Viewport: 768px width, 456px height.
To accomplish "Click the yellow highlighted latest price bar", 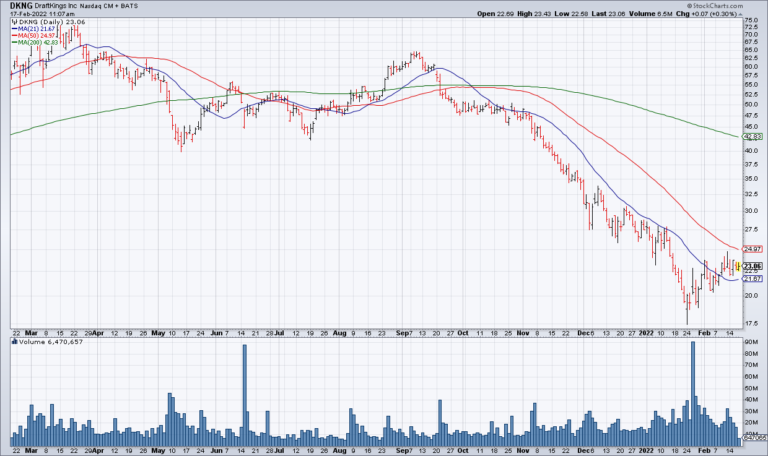I will pyautogui.click(x=736, y=265).
